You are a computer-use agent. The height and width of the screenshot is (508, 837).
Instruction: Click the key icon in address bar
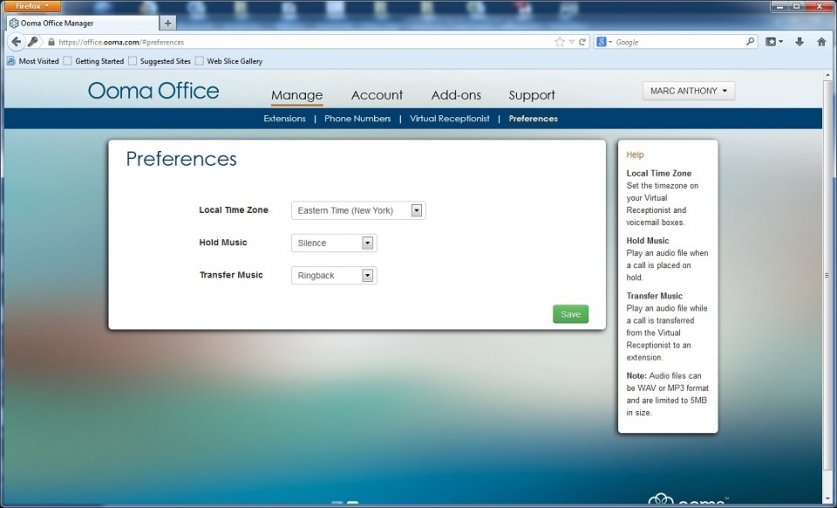pos(33,42)
